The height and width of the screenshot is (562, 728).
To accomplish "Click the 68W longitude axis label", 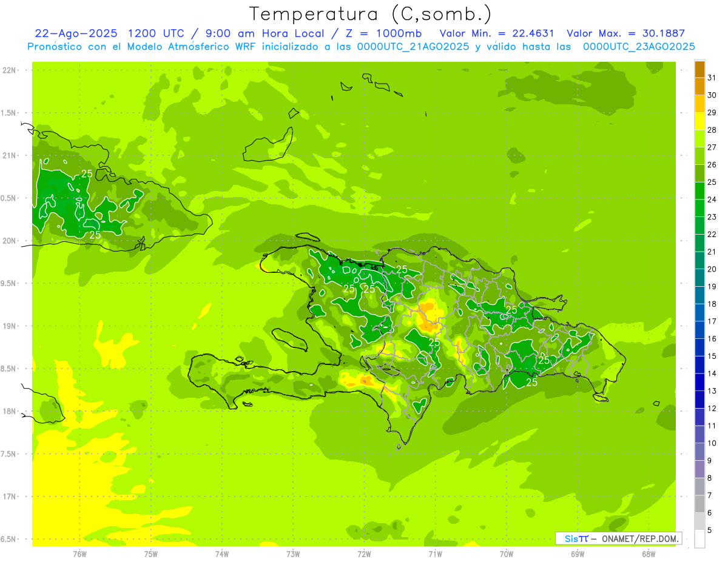I will coord(649,554).
